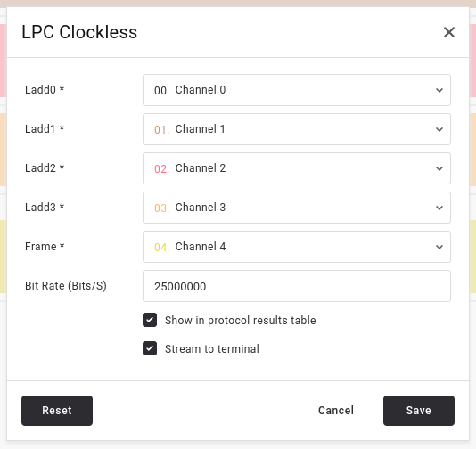This screenshot has height=449, width=476.
Task: Open the Ladd1 dropdown showing Channel 1
Action: [297, 129]
